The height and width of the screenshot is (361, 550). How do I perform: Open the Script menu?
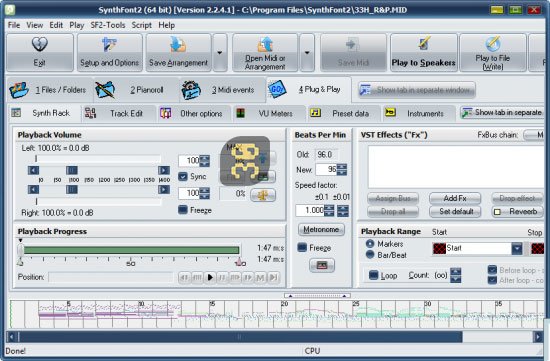(x=141, y=25)
